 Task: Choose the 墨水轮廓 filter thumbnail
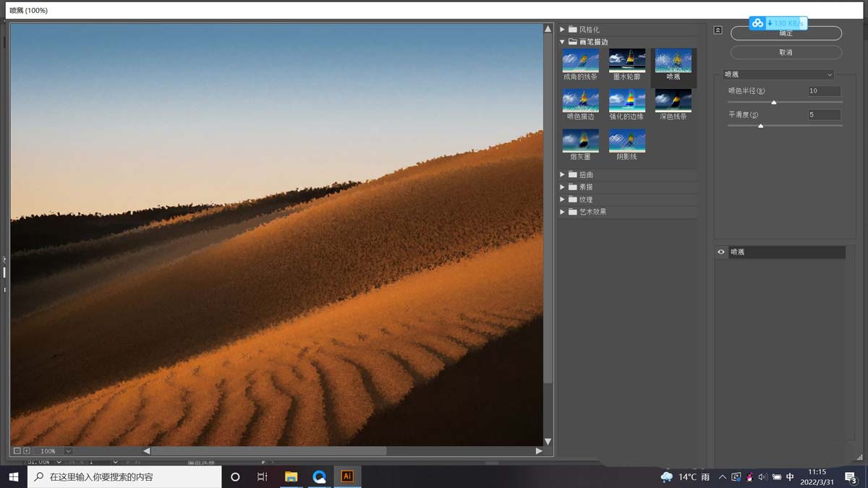626,61
